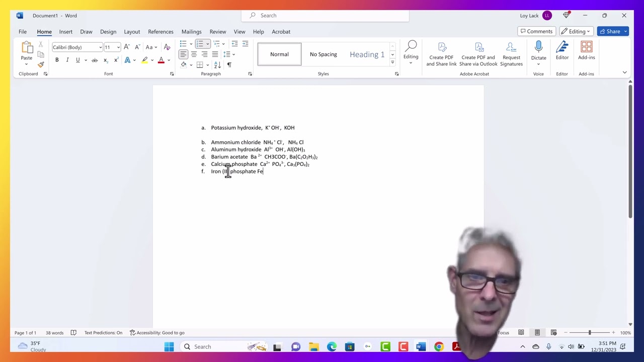Toggle Center alignment
The height and width of the screenshot is (362, 644).
point(194,54)
